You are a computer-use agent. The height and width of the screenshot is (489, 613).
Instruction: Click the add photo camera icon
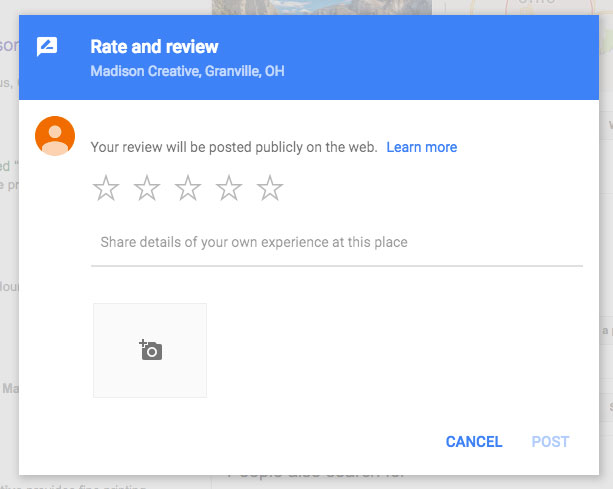150,350
